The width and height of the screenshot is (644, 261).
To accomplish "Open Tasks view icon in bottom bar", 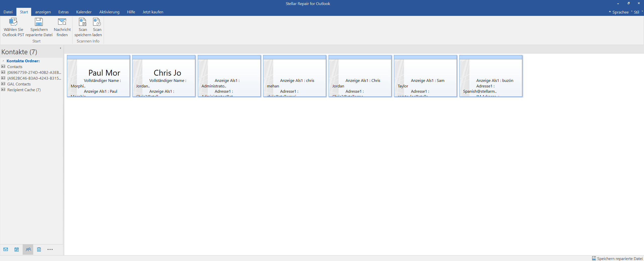I will [39, 249].
